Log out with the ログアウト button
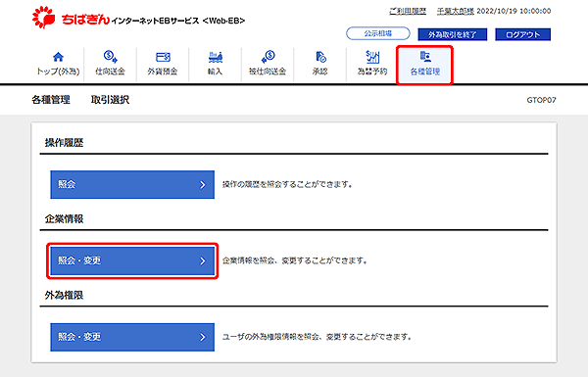Screen dimensions: 588x377 tap(522, 34)
